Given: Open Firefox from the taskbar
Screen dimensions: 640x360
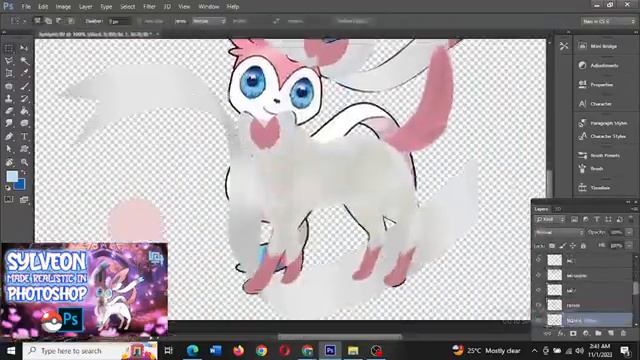Looking at the screenshot, I should [x=238, y=351].
